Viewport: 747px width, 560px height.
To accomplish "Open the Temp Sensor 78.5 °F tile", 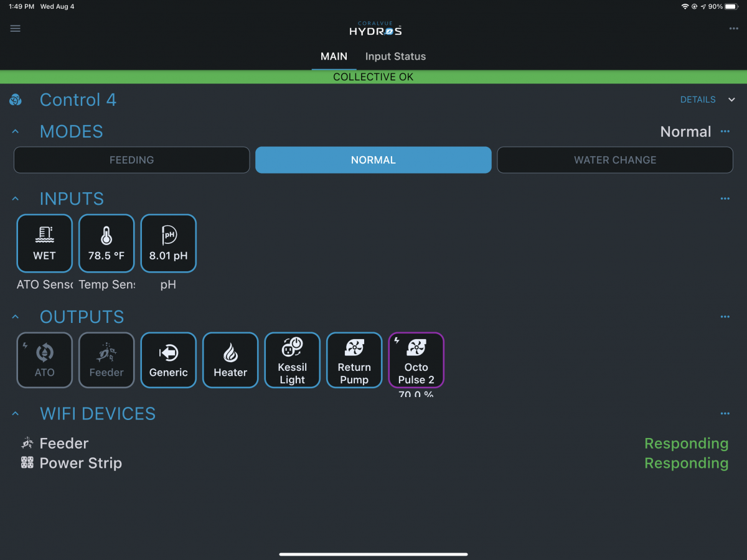I will [x=106, y=243].
